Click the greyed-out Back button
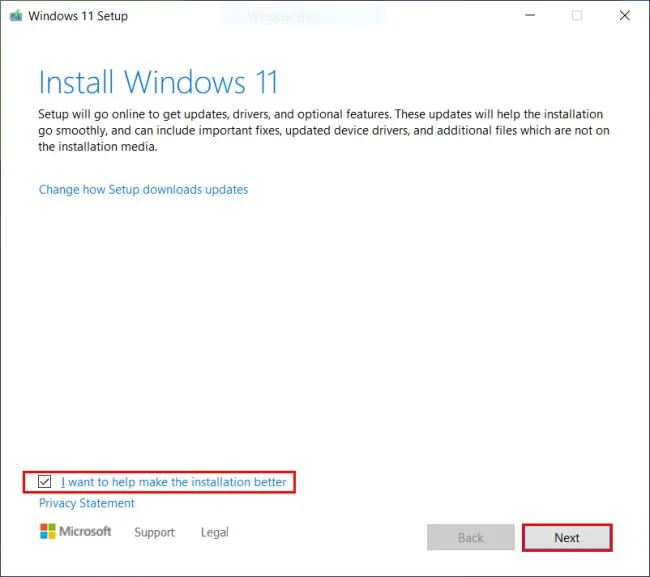Viewport: 650px width, 577px height. point(471,538)
